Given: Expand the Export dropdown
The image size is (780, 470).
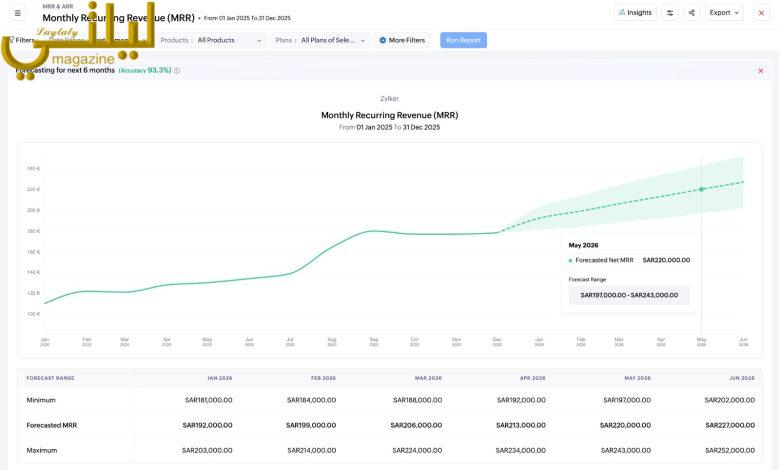Looking at the screenshot, I should click(x=724, y=13).
